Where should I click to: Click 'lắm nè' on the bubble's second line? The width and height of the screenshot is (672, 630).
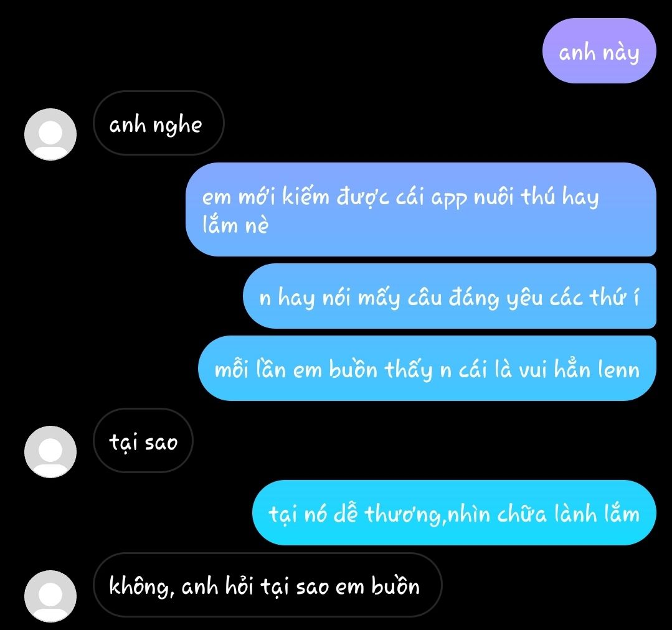[235, 225]
